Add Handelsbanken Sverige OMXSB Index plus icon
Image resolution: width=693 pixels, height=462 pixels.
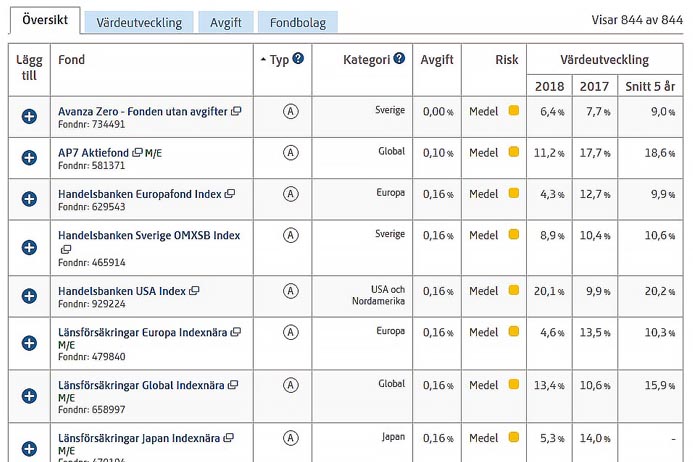pyautogui.click(x=29, y=247)
